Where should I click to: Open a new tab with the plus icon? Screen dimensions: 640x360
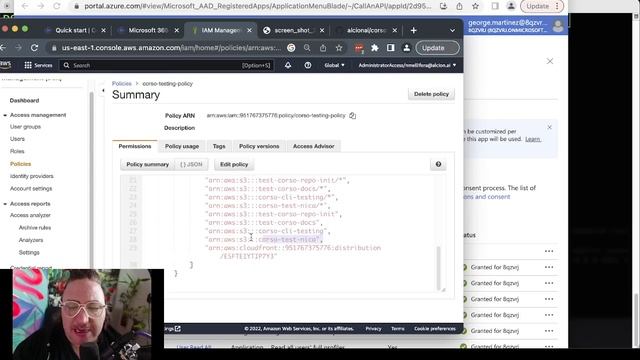413,30
